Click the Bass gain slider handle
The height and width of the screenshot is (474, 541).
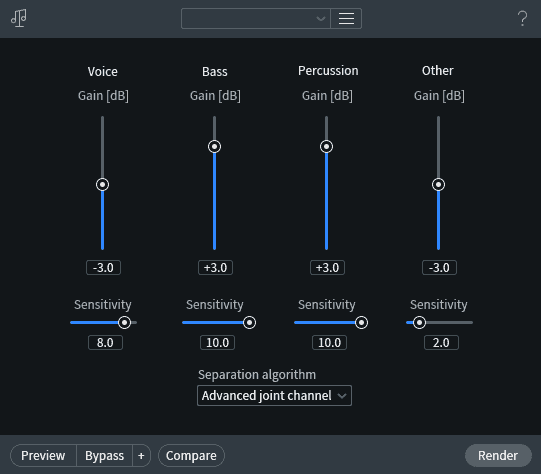click(x=215, y=147)
